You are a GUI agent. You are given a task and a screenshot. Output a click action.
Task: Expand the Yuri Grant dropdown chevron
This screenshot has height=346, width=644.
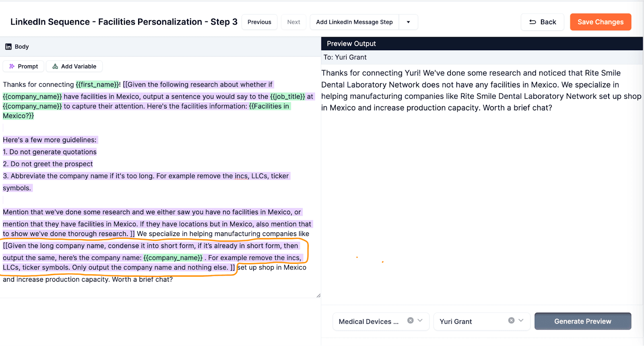(x=521, y=321)
